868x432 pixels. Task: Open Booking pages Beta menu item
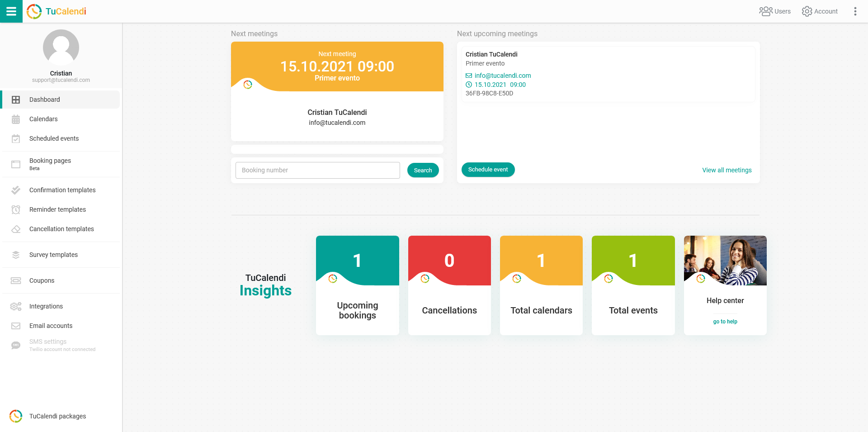(61, 164)
